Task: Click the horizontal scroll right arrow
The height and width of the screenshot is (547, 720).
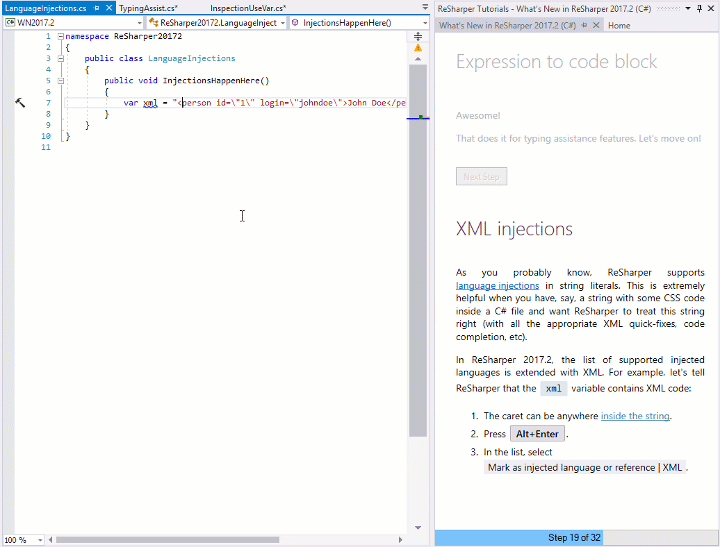Action: point(400,540)
